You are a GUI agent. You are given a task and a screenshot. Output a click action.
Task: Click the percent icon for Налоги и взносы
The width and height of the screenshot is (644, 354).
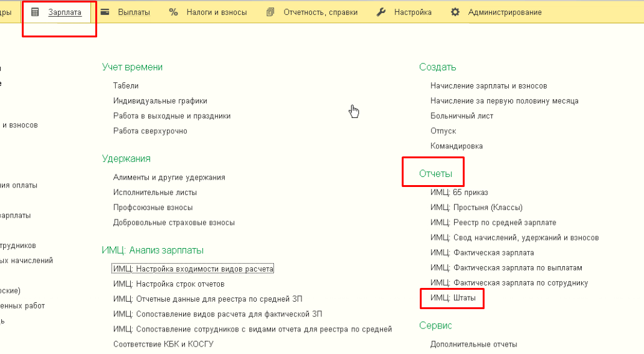pyautogui.click(x=174, y=12)
